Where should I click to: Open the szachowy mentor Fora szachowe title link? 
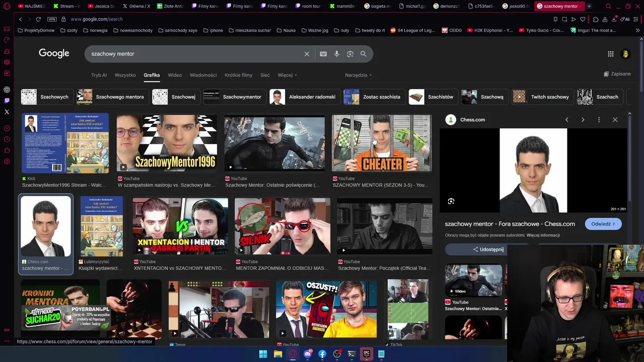point(510,224)
